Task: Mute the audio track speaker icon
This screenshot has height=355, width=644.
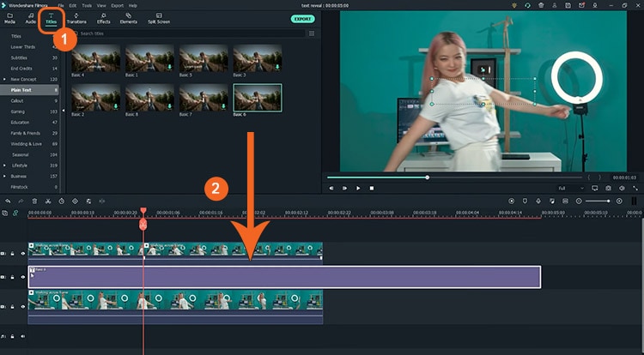Action: (x=22, y=336)
